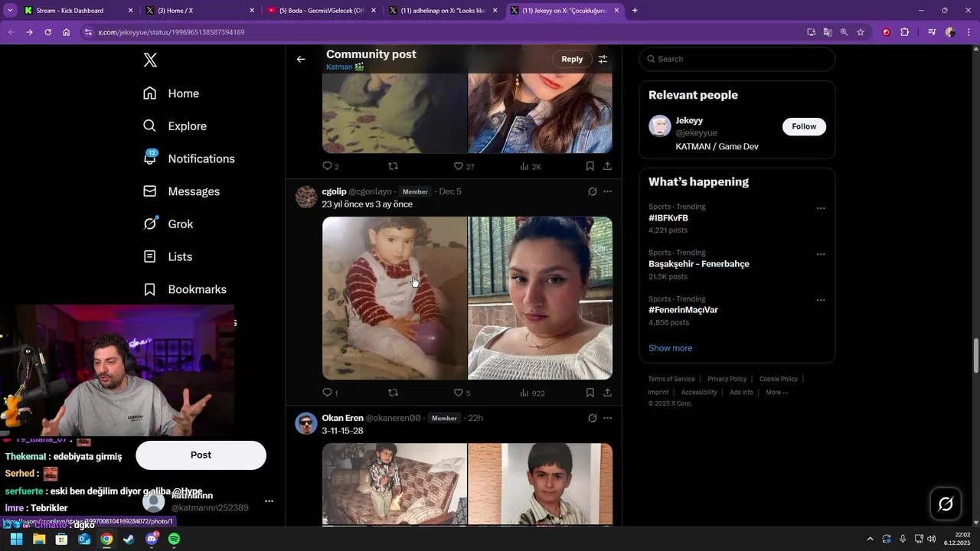Open #IBFKvFB trending topic
Image resolution: width=980 pixels, height=551 pixels.
(x=668, y=218)
